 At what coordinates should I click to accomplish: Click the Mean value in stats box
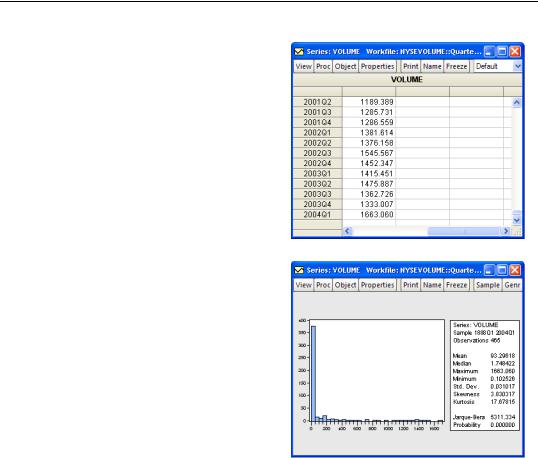point(503,356)
